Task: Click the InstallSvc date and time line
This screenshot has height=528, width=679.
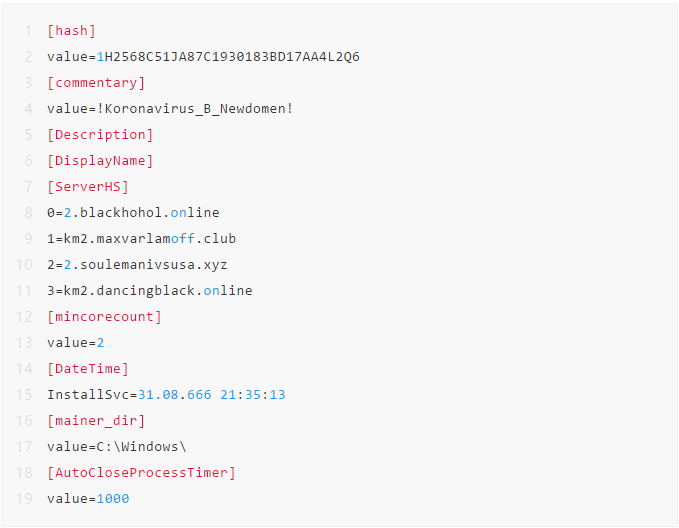Action: 166,395
